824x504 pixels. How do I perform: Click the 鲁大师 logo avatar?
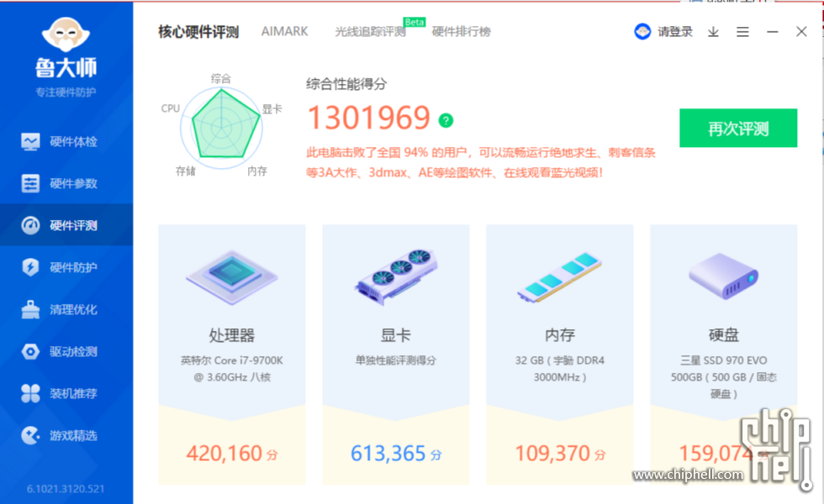click(x=66, y=34)
